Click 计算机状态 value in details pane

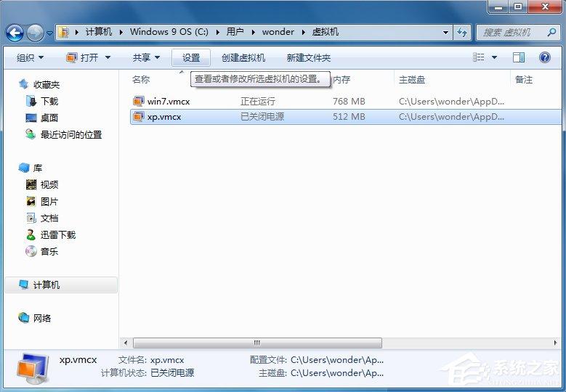click(x=171, y=373)
